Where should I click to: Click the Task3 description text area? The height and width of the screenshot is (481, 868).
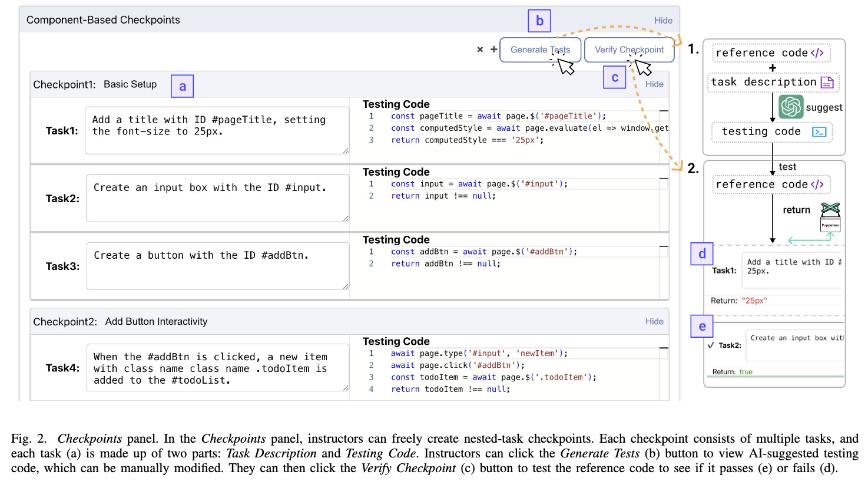tap(217, 266)
